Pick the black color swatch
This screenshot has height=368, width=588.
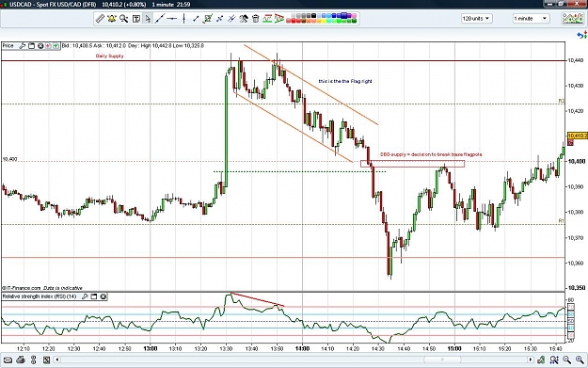click(313, 16)
